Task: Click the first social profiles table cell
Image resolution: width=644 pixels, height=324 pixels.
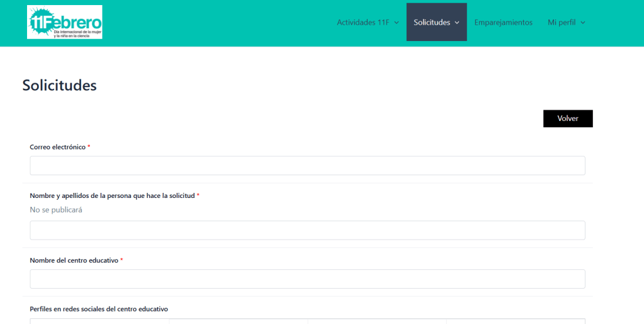Action: click(99, 321)
